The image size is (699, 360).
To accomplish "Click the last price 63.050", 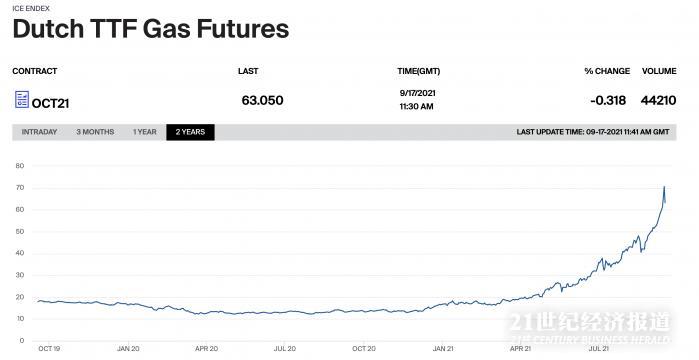I will pyautogui.click(x=263, y=100).
